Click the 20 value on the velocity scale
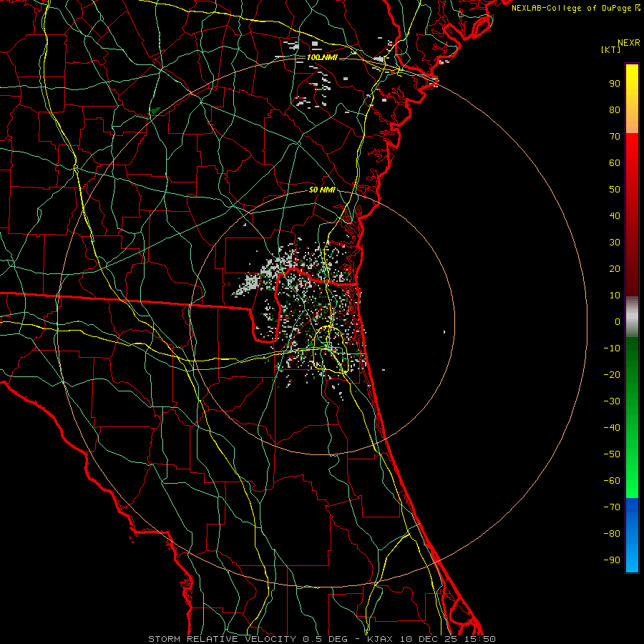The width and height of the screenshot is (644, 644). tap(615, 269)
